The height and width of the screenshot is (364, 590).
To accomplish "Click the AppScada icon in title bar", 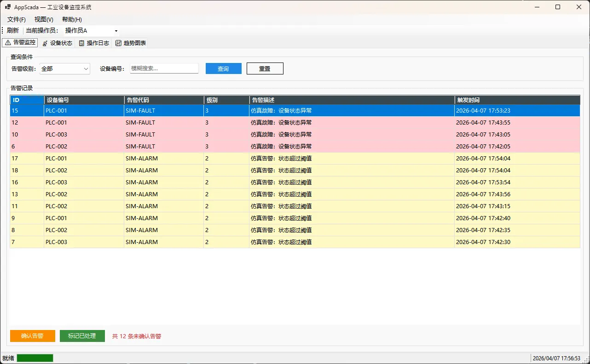I will coord(7,7).
